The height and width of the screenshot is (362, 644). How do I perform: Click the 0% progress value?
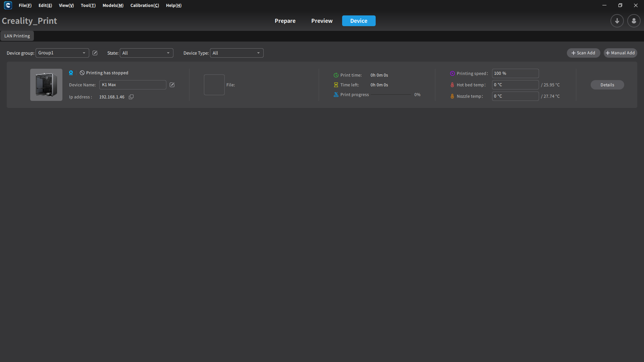(417, 95)
